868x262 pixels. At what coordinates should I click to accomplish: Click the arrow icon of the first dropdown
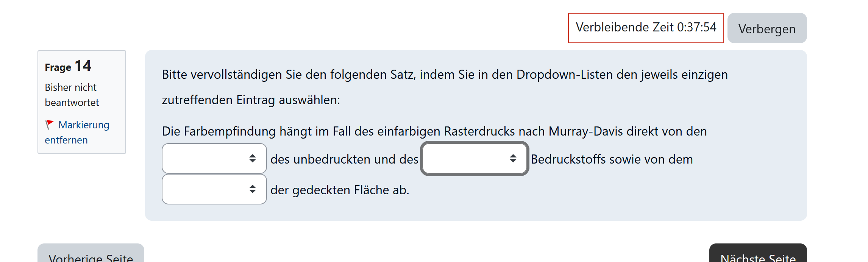point(253,158)
